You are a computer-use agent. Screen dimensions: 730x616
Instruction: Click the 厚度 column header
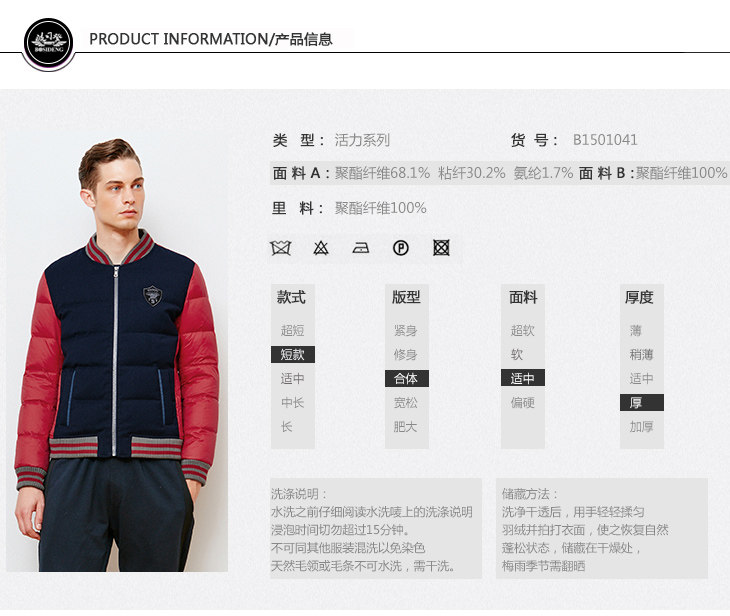pos(639,297)
